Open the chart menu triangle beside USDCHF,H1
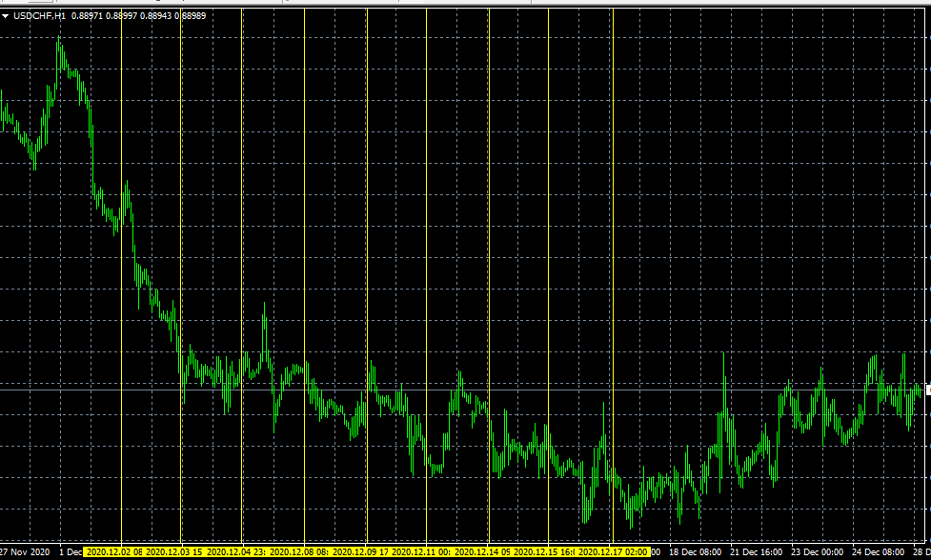931x560 pixels. [6, 16]
